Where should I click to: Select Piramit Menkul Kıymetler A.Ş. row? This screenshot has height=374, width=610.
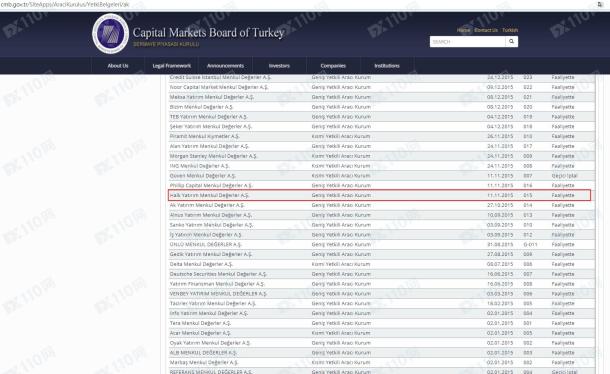pyautogui.click(x=382, y=136)
